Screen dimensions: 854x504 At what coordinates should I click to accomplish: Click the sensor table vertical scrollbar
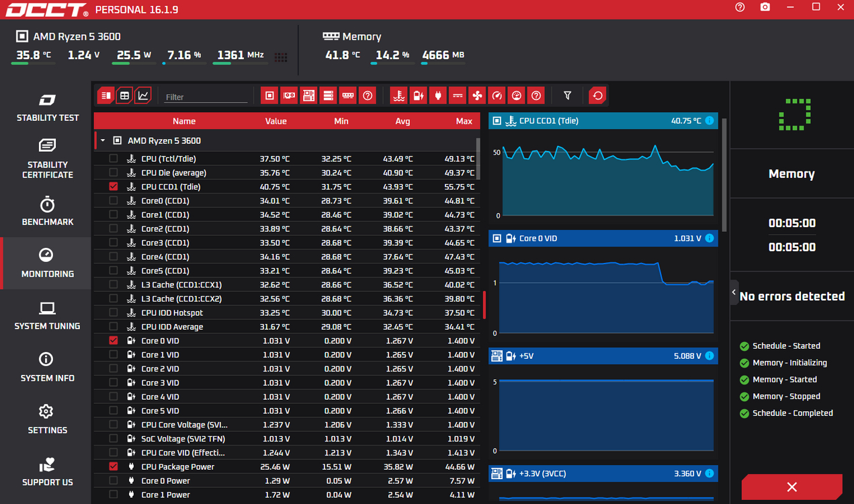pos(478,158)
